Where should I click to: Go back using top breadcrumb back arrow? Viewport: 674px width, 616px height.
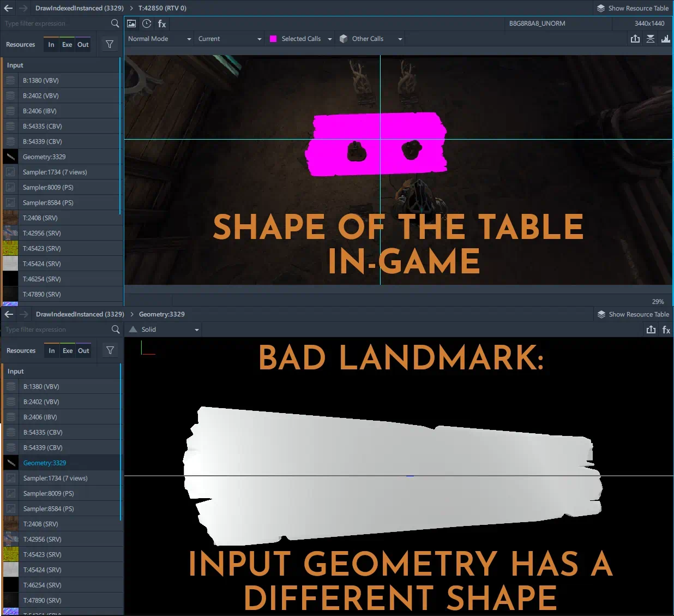8,8
